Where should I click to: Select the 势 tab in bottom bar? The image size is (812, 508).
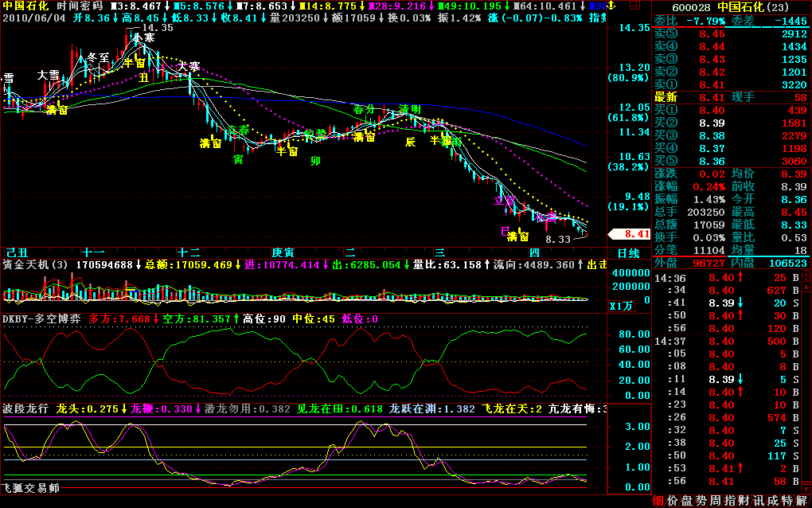(x=701, y=500)
